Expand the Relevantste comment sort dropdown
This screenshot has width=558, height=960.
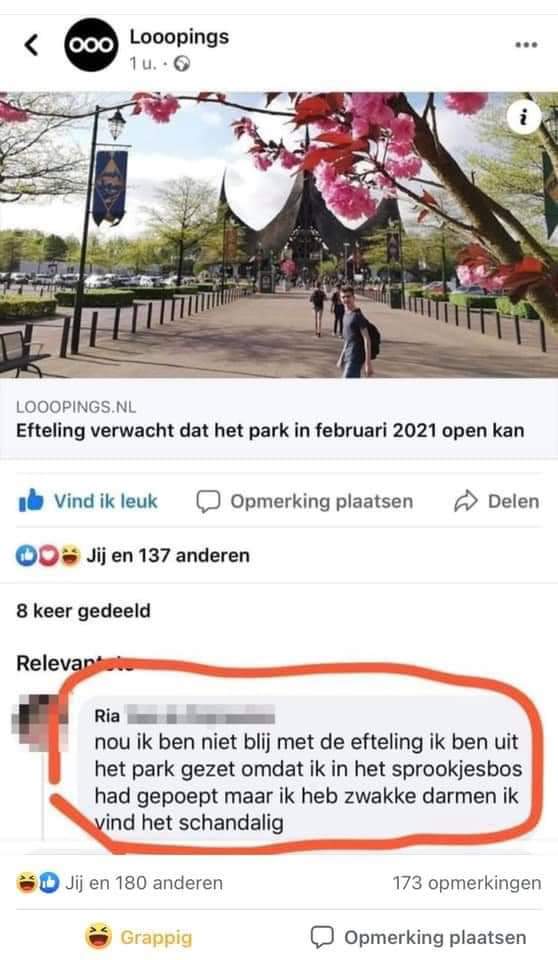[74, 663]
